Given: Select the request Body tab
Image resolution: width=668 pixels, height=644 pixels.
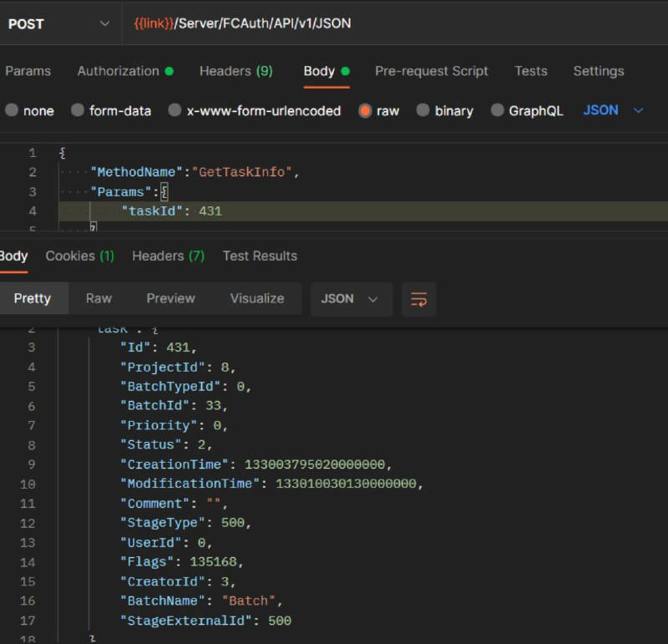Looking at the screenshot, I should [326, 71].
